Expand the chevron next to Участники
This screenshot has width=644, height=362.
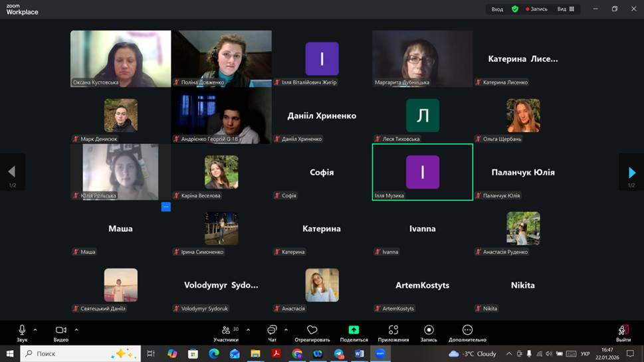click(x=249, y=329)
